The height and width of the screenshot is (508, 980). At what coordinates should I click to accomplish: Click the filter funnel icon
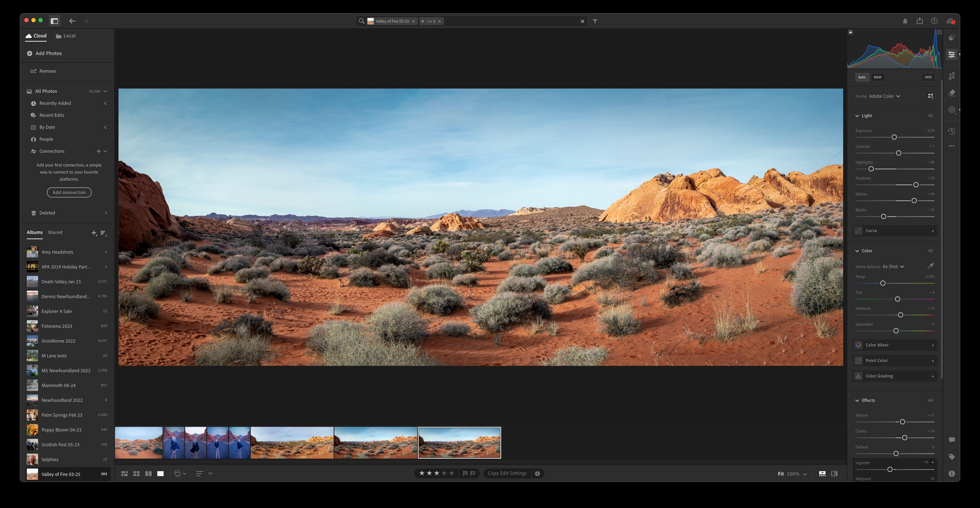click(x=595, y=21)
